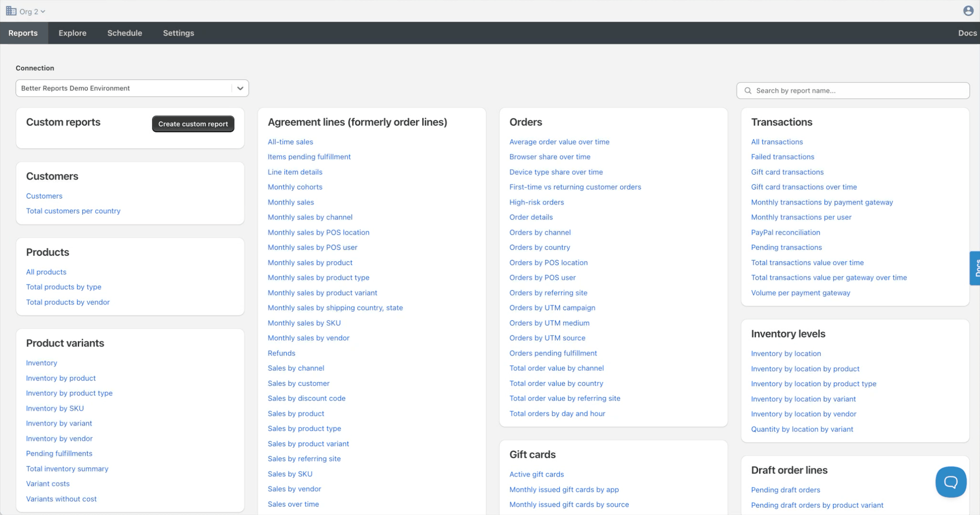Switch to the Explore tab
The image size is (980, 515).
pyautogui.click(x=73, y=33)
